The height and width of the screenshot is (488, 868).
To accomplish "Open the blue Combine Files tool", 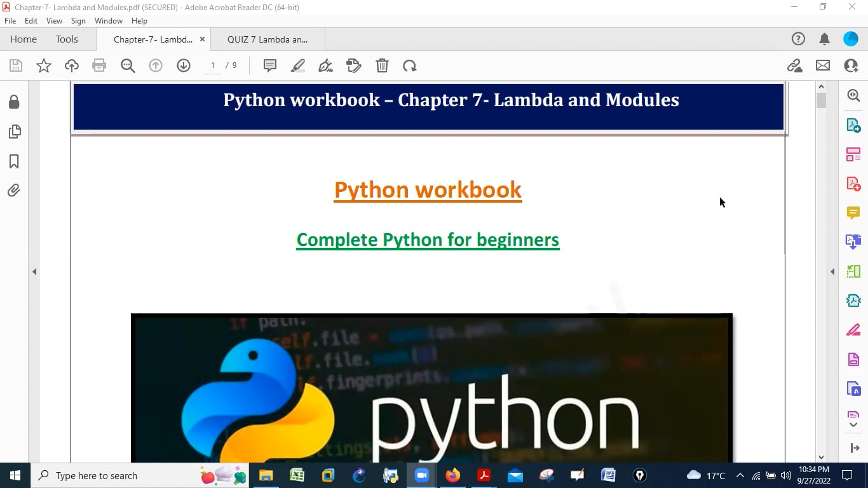I will 853,241.
